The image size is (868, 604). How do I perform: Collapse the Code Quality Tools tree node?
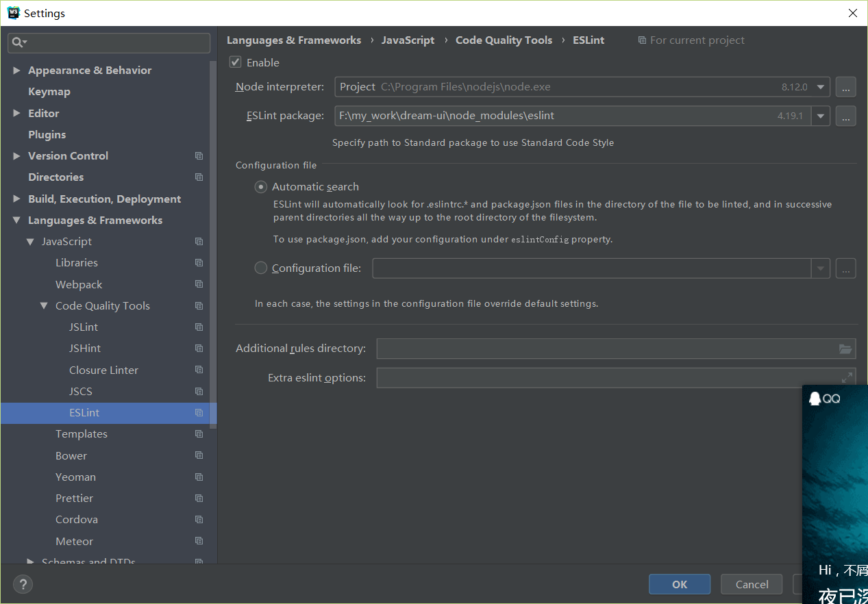[44, 306]
